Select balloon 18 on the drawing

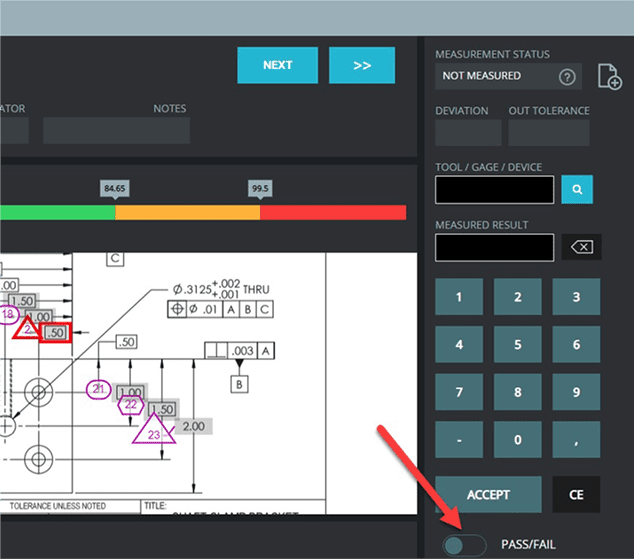click(8, 314)
